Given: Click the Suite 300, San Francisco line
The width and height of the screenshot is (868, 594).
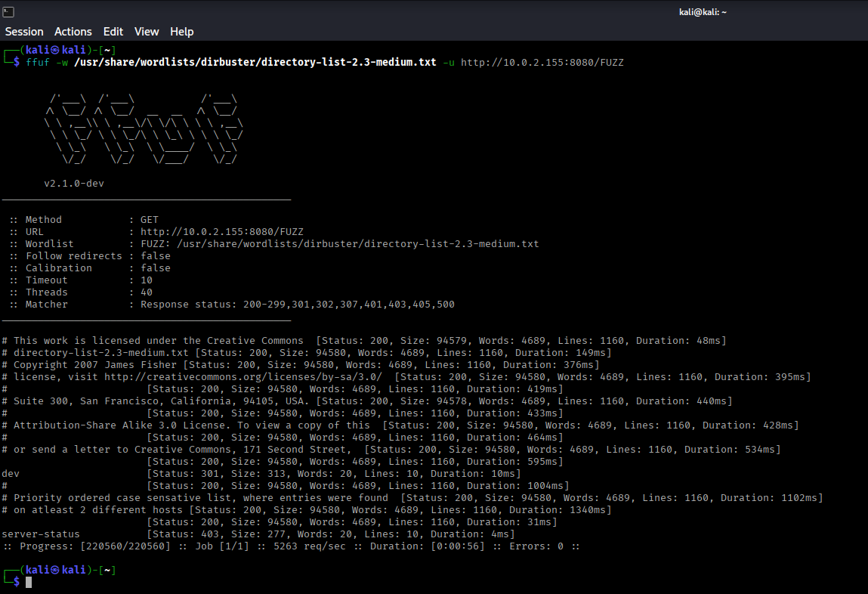Looking at the screenshot, I should (367, 401).
